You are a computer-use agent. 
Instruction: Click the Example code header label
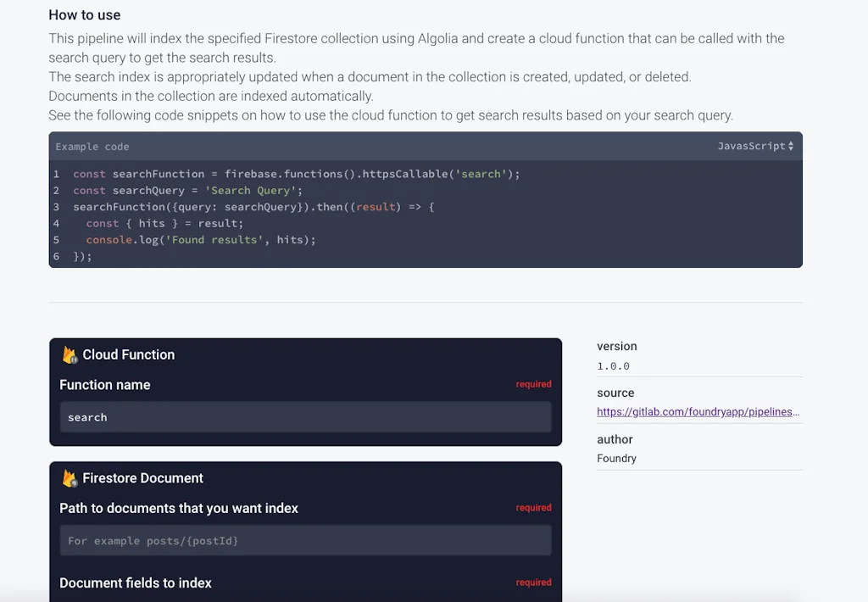92,147
